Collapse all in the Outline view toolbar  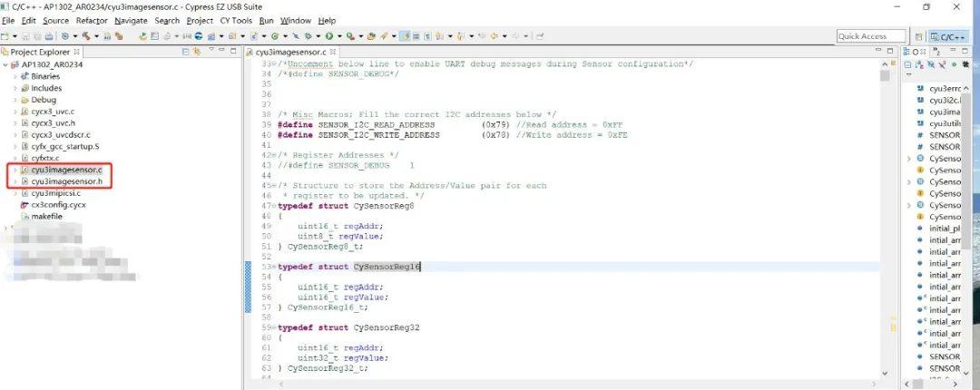click(x=907, y=64)
